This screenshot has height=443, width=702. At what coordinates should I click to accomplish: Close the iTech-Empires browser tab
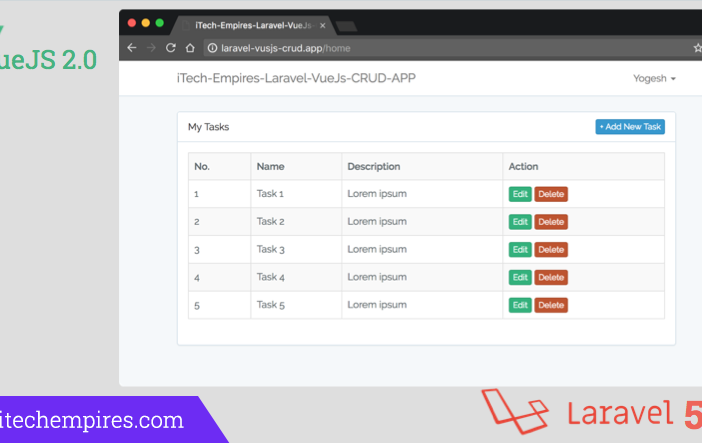click(322, 26)
